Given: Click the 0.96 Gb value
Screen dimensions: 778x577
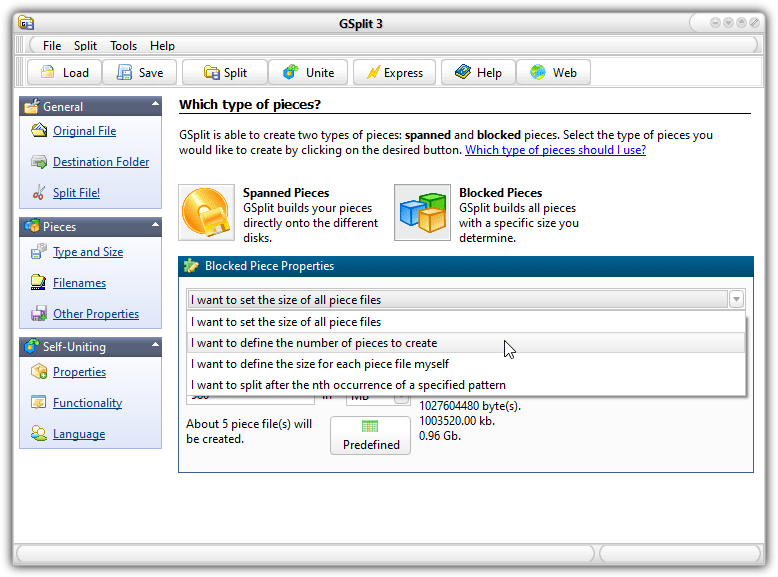Looking at the screenshot, I should [440, 436].
